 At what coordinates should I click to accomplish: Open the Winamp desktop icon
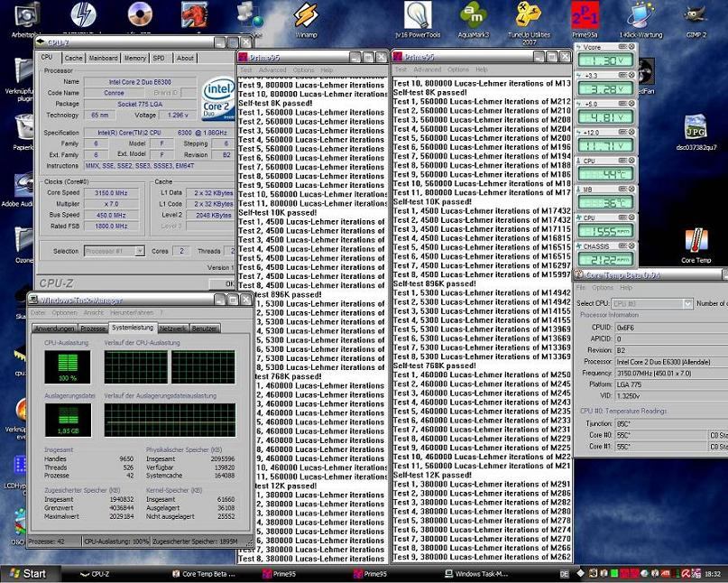pyautogui.click(x=306, y=21)
